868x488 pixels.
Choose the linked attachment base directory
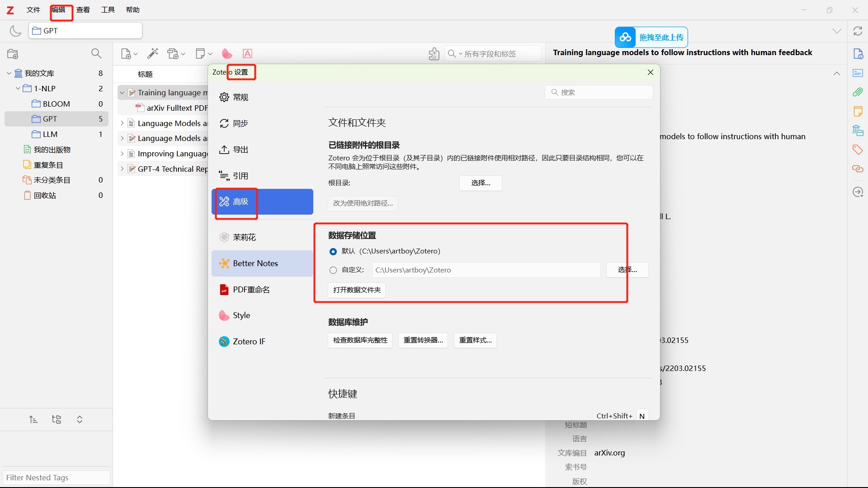coord(481,183)
